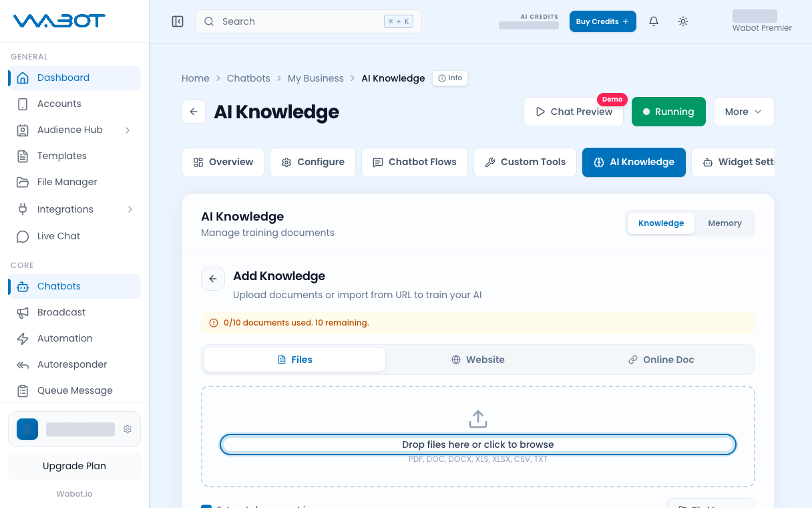This screenshot has height=508, width=812.
Task: Click the Info badge next to breadcrumb
Action: 450,78
